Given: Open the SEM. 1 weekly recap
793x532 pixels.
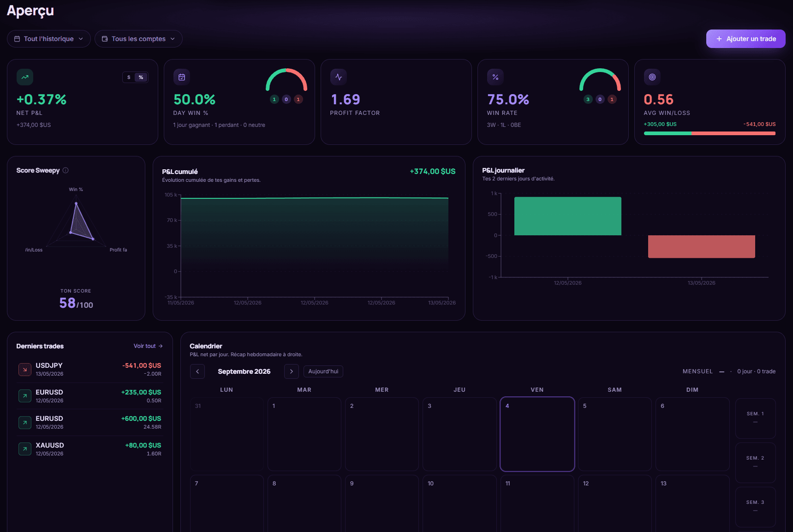Looking at the screenshot, I should tap(756, 418).
